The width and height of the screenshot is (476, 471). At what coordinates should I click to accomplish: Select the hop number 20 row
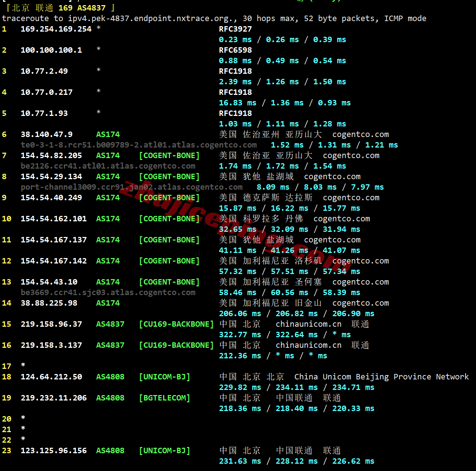pyautogui.click(x=13, y=419)
